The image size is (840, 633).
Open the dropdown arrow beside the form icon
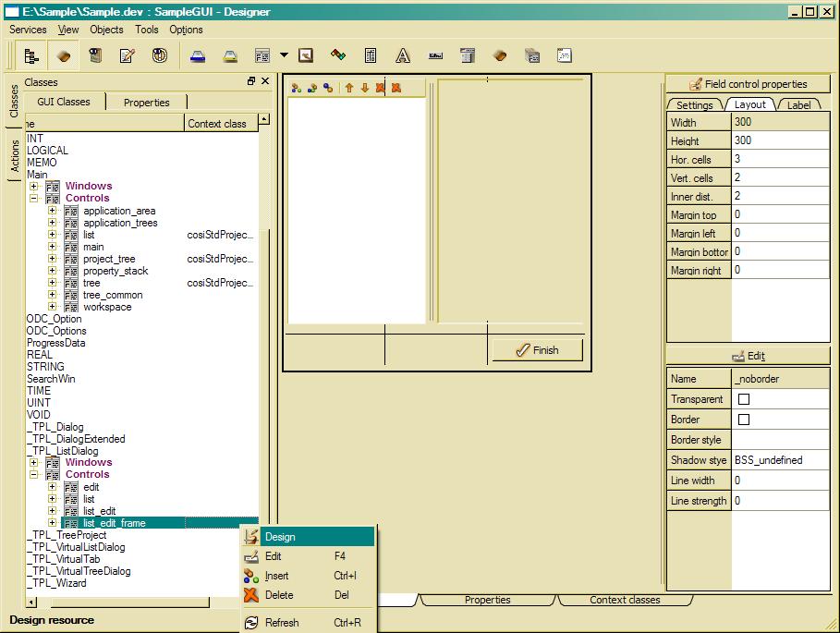pyautogui.click(x=284, y=56)
